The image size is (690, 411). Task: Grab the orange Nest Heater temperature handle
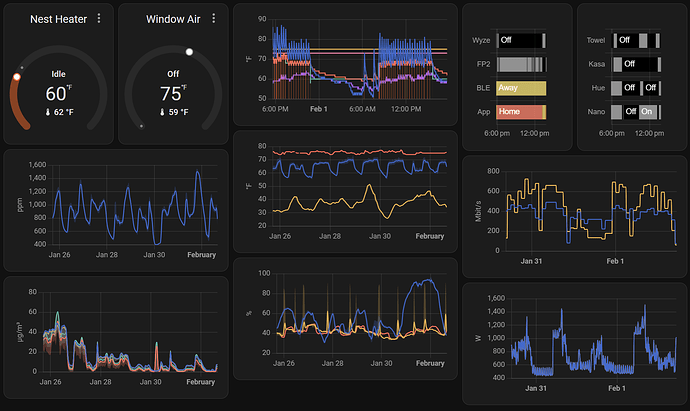[17, 77]
